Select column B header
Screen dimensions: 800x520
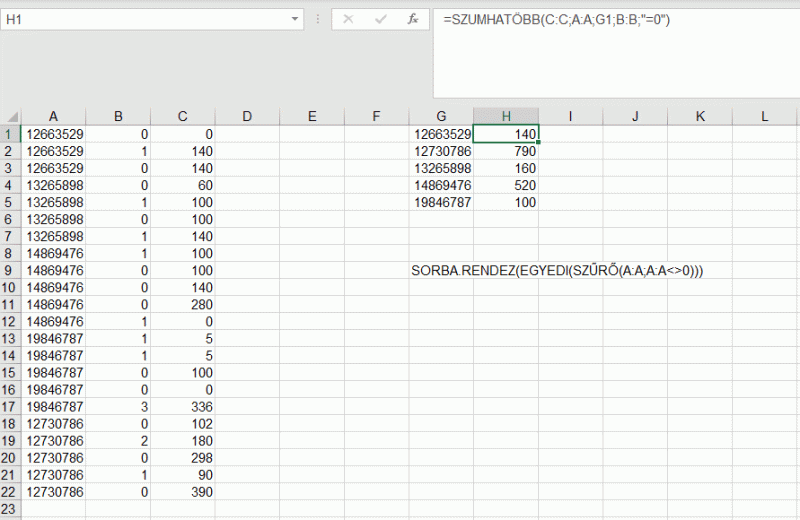click(x=118, y=116)
